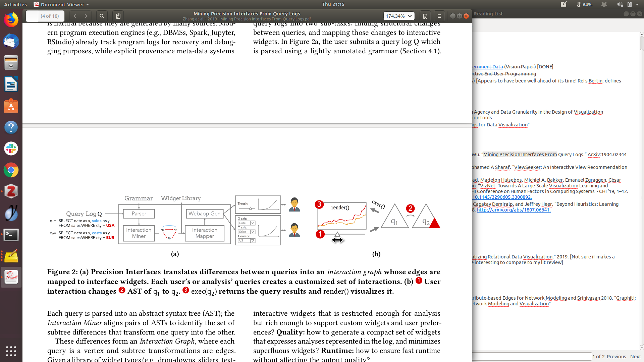
Task: Open Google Chrome from dock
Action: pos(11,170)
